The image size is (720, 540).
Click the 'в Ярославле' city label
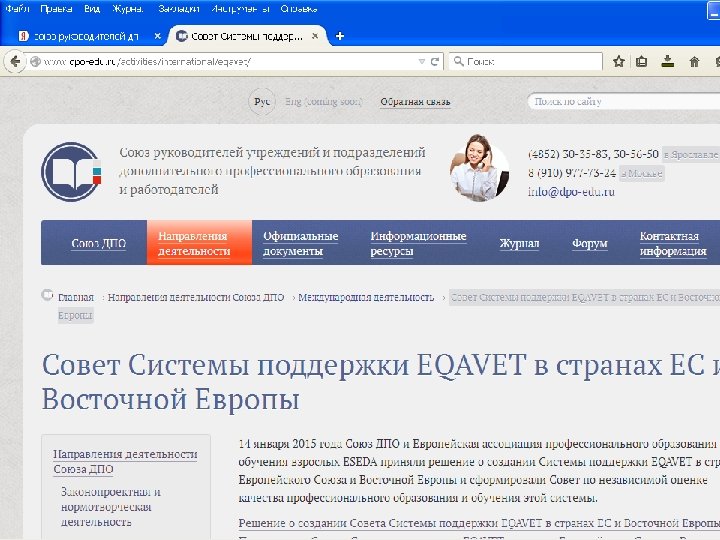[691, 154]
